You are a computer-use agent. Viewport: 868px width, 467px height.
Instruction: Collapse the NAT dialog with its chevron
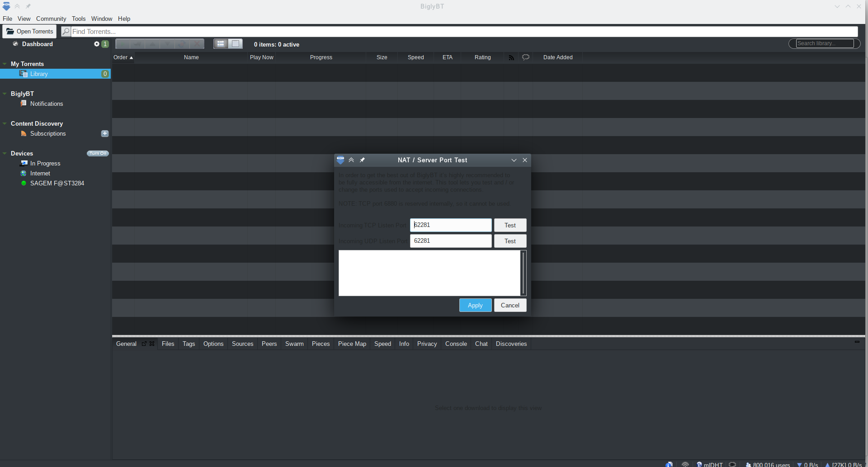point(514,160)
